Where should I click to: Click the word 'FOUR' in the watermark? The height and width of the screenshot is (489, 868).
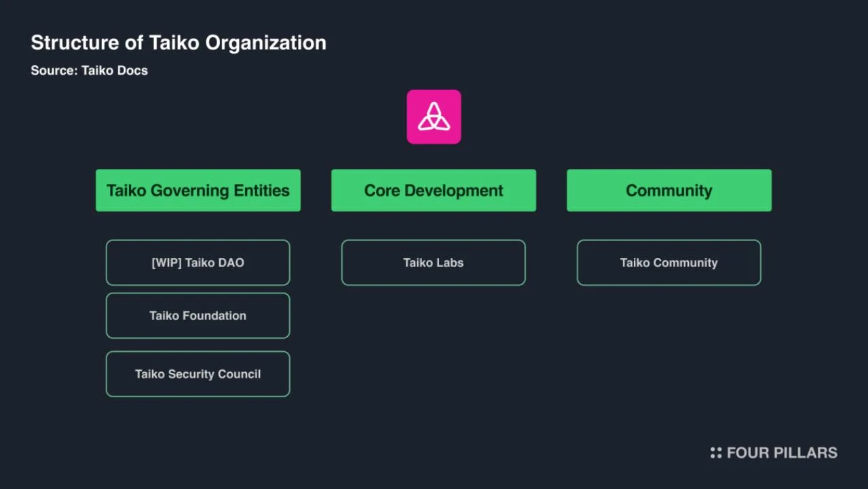747,453
